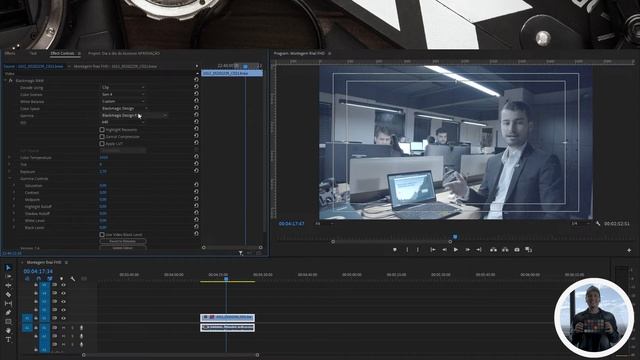
Task: Switch to the Text tab
Action: (33, 53)
